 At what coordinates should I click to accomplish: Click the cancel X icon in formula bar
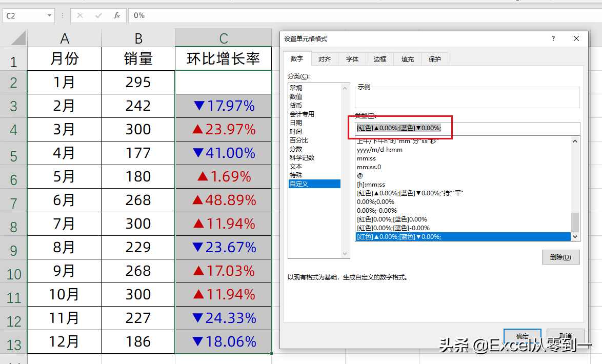tap(80, 15)
